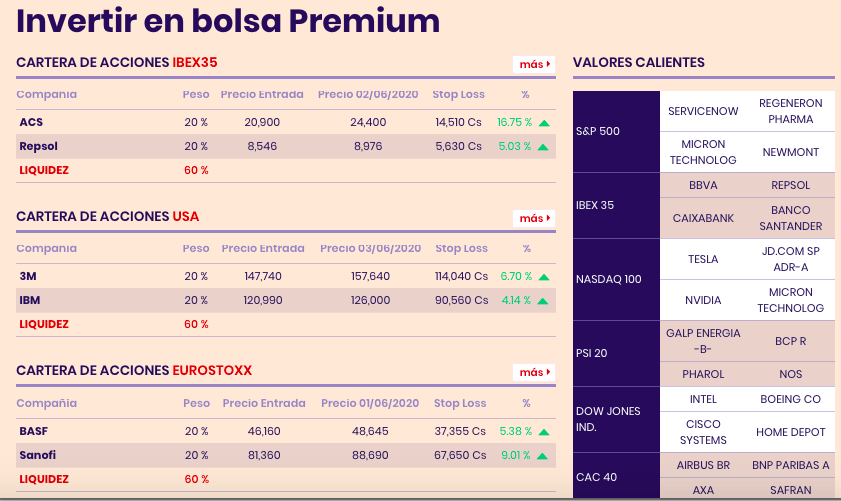Expand EUROSTOXX portfolio with más button
The image size is (841, 501).
coord(534,372)
